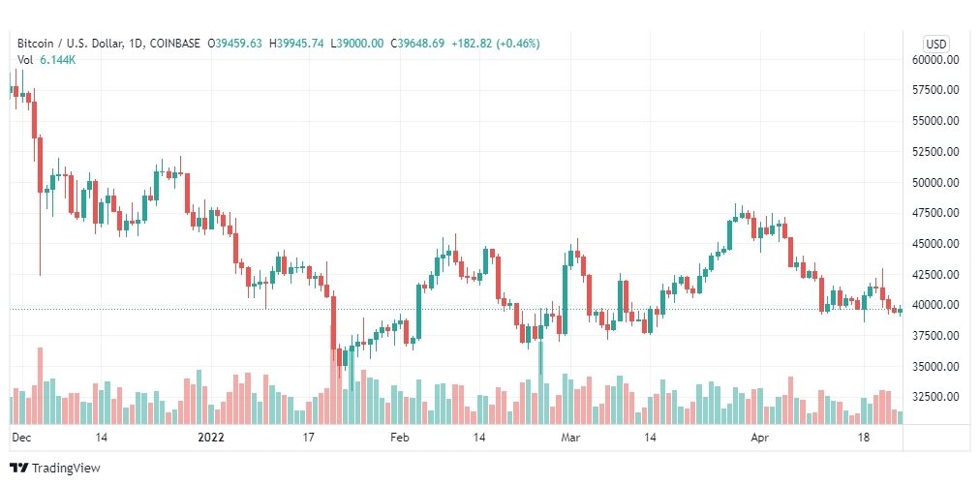Select the Vol 6.144K indicator label

coord(46,60)
